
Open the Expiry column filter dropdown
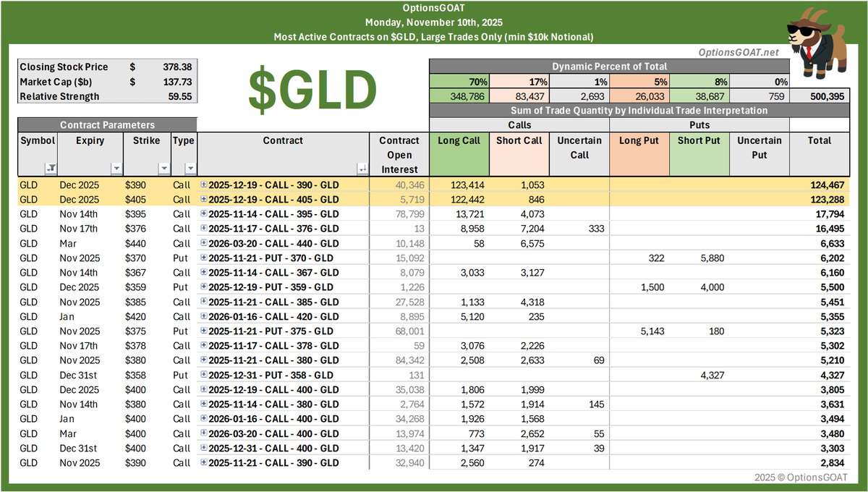pyautogui.click(x=116, y=169)
